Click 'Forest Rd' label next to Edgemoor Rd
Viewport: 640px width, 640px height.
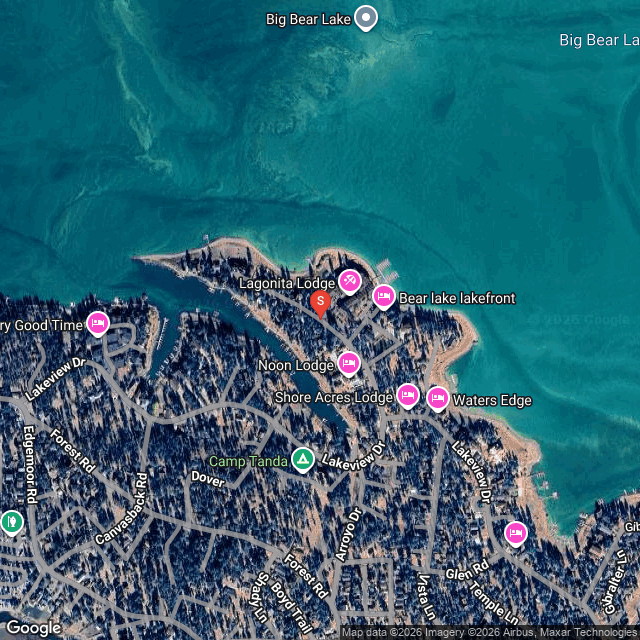(72, 451)
